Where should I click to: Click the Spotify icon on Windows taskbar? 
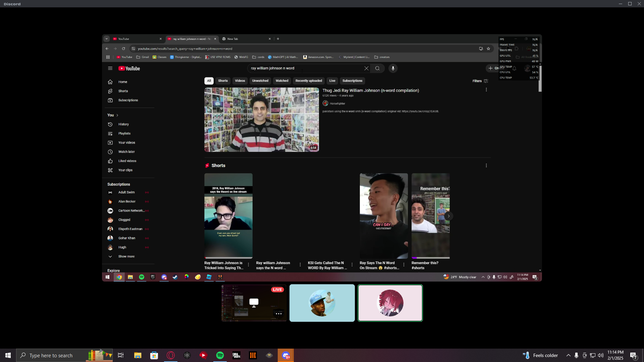coord(220,355)
